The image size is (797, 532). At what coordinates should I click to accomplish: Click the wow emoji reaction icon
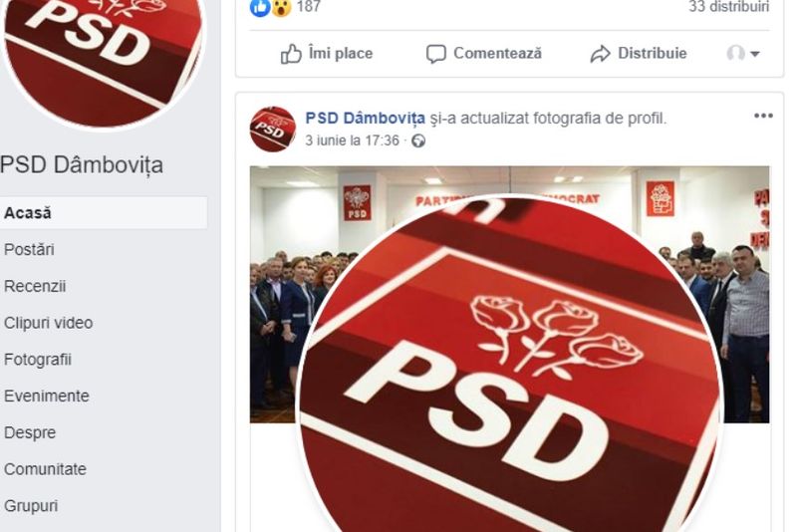(280, 7)
